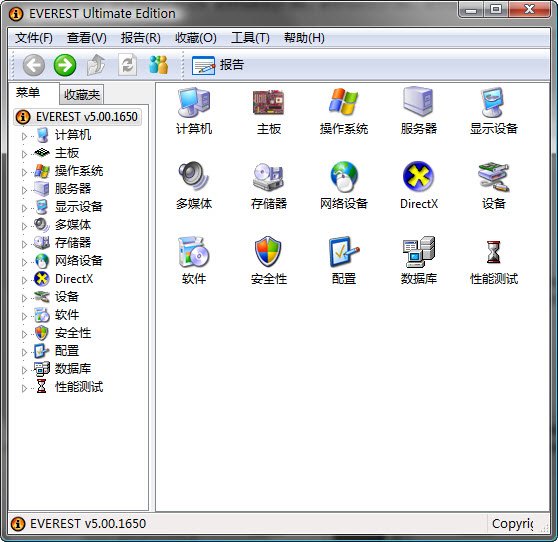The height and width of the screenshot is (542, 558).
Task: Open the 显示设备 display icon in main pane
Action: [x=493, y=102]
